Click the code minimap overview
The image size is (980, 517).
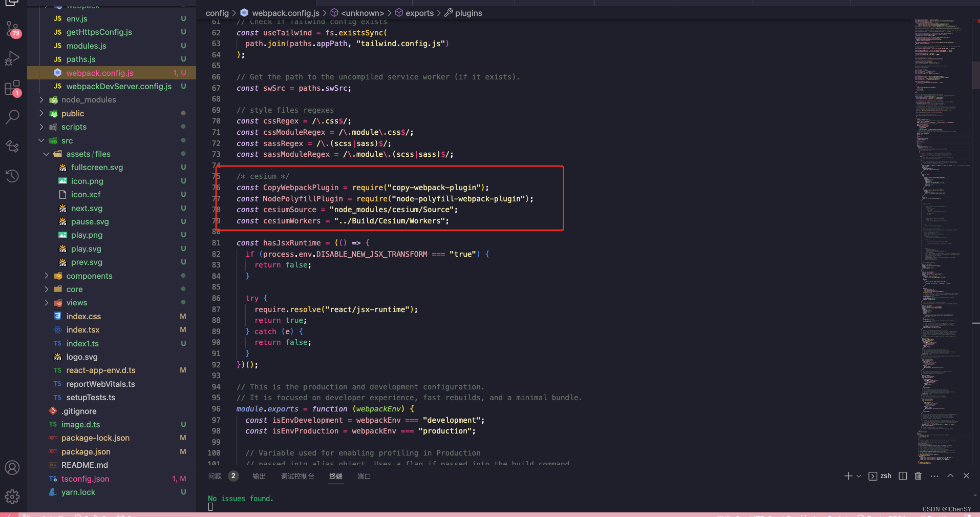[942, 241]
